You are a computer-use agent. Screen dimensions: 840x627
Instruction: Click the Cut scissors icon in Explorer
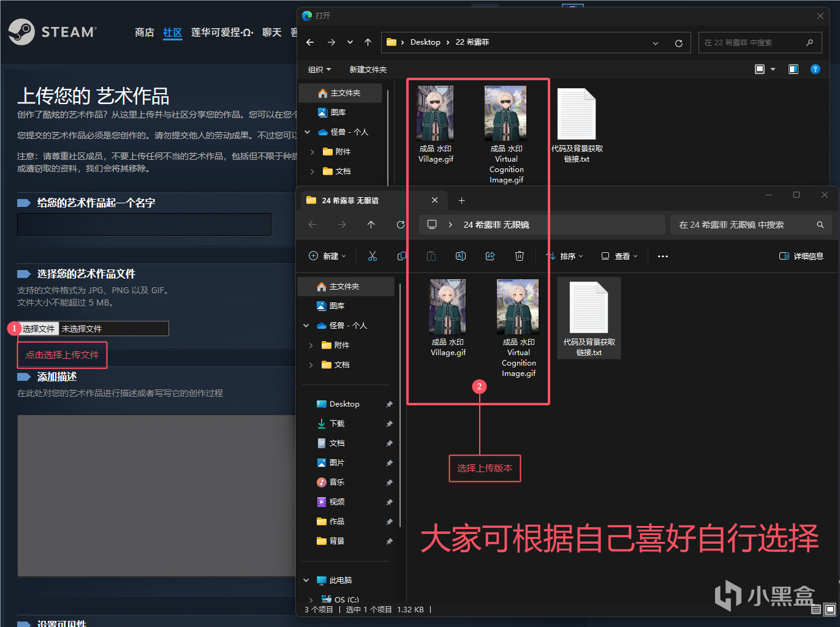(x=373, y=256)
